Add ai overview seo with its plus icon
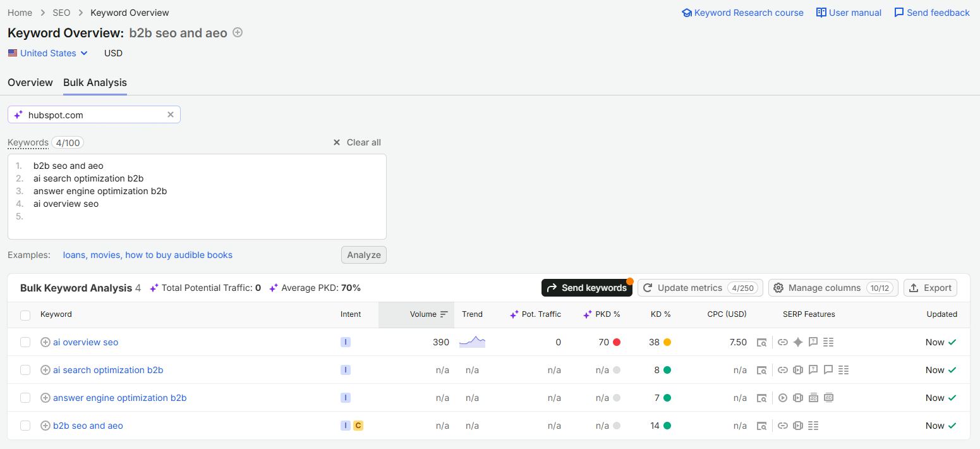The width and height of the screenshot is (980, 449). pos(45,342)
